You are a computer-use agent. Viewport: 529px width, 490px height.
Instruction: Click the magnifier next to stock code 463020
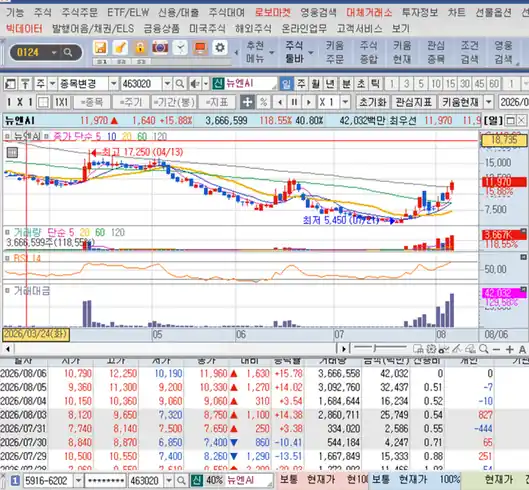pyautogui.click(x=180, y=84)
